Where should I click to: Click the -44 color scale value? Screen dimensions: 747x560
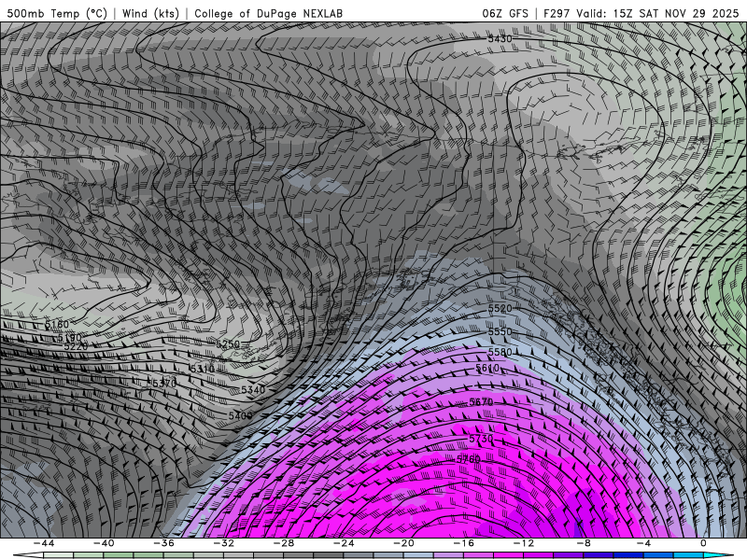43,543
